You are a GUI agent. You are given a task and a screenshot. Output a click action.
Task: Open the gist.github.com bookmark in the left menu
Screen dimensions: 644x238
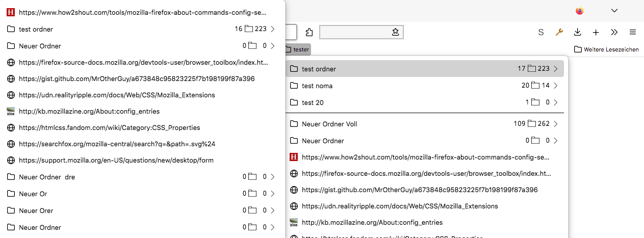pyautogui.click(x=137, y=79)
